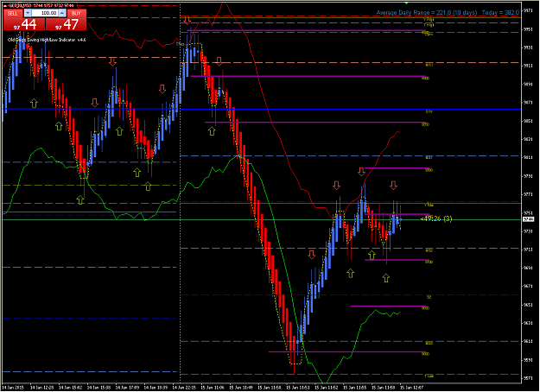Screen dimensions: 540x392
Task: Click the 14 Jan 12:28 time label
Action: tap(41, 388)
